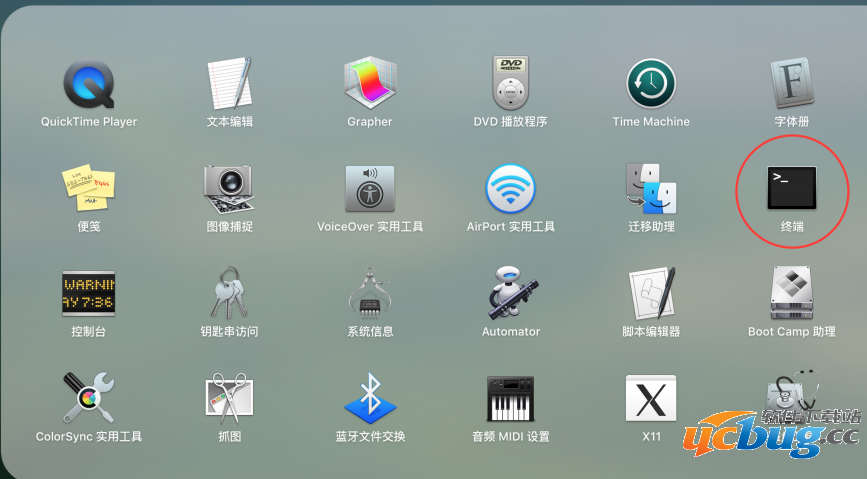The height and width of the screenshot is (479, 867).
Task: Launch ColorSync 实用工具
Action: (x=88, y=398)
